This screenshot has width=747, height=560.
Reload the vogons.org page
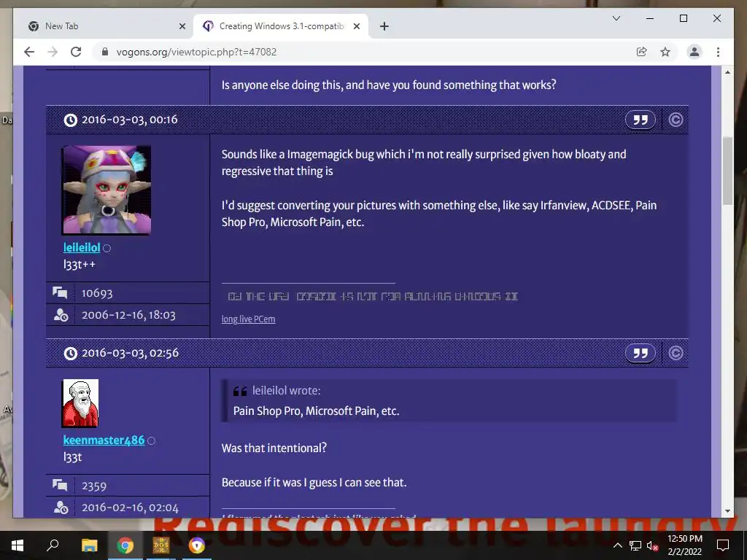point(76,52)
